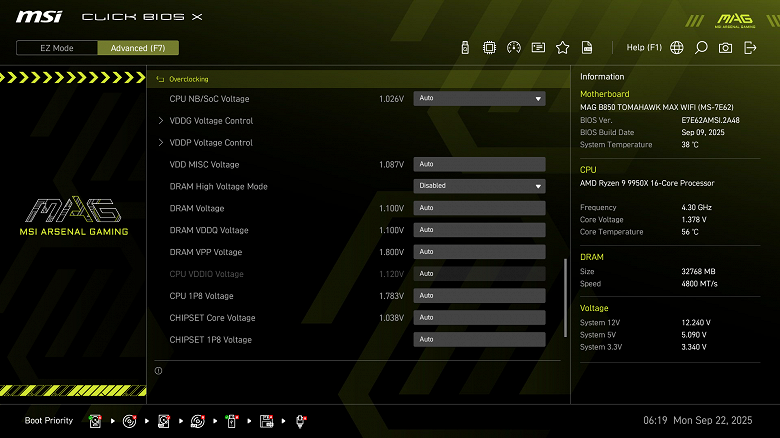Click the DRAM Voltage Auto field
780x438 pixels.
coord(479,208)
